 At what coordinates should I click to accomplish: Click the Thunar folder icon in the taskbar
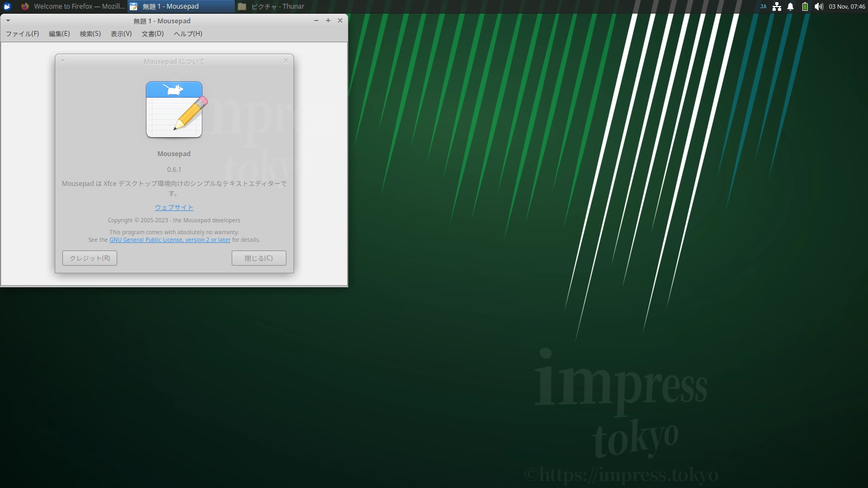pyautogui.click(x=242, y=7)
